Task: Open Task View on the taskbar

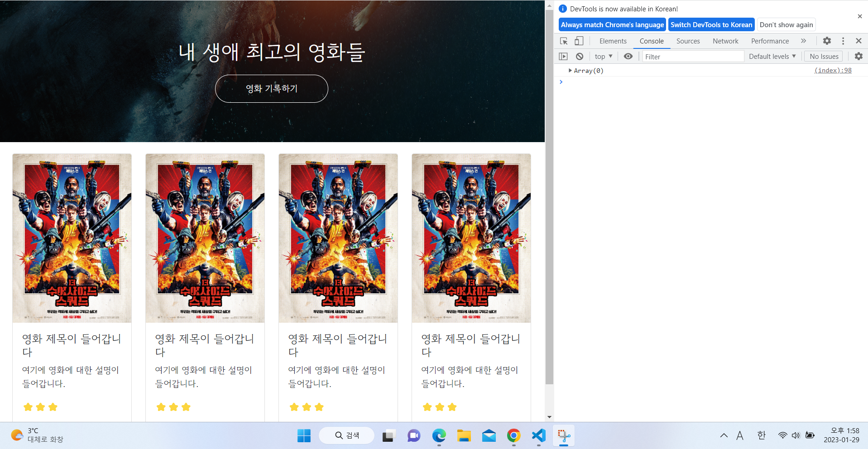Action: (x=388, y=436)
